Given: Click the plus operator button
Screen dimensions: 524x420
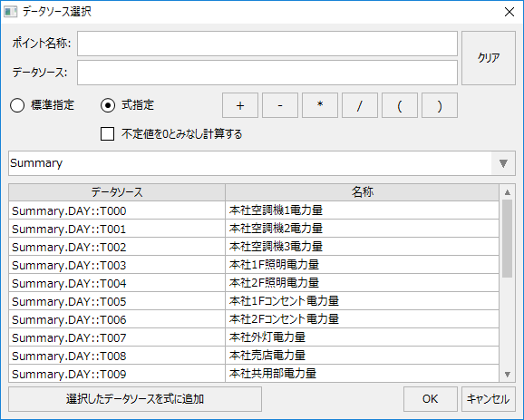Looking at the screenshot, I should (240, 105).
